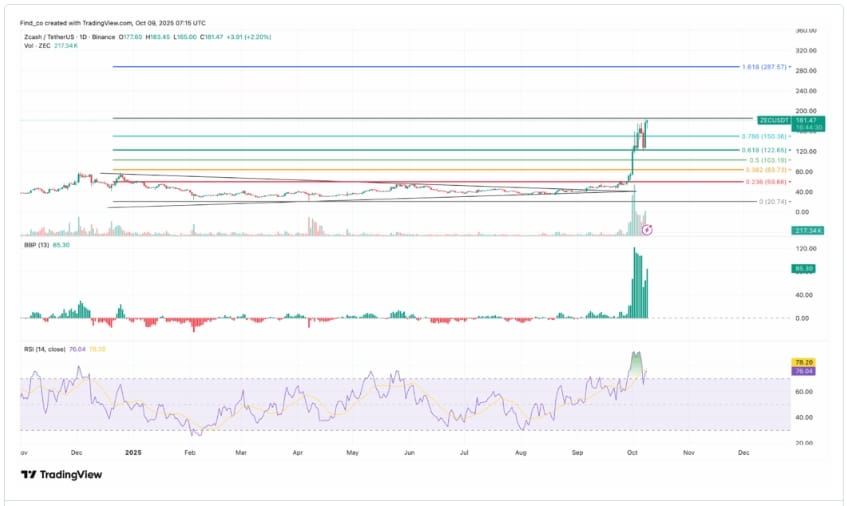Click the BBP value tag on the right axis
This screenshot has width=847, height=506.
coord(803,268)
